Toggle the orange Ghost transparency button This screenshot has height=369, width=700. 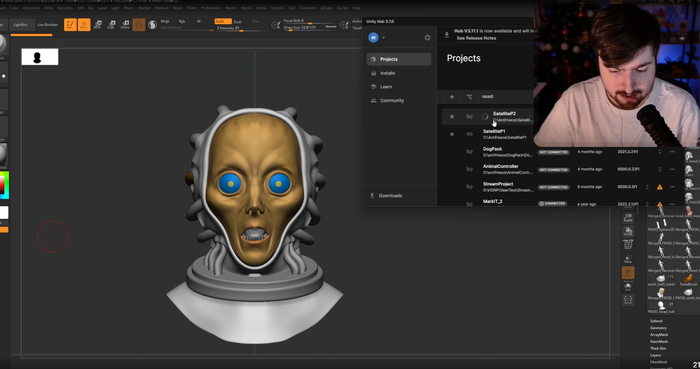(x=628, y=272)
